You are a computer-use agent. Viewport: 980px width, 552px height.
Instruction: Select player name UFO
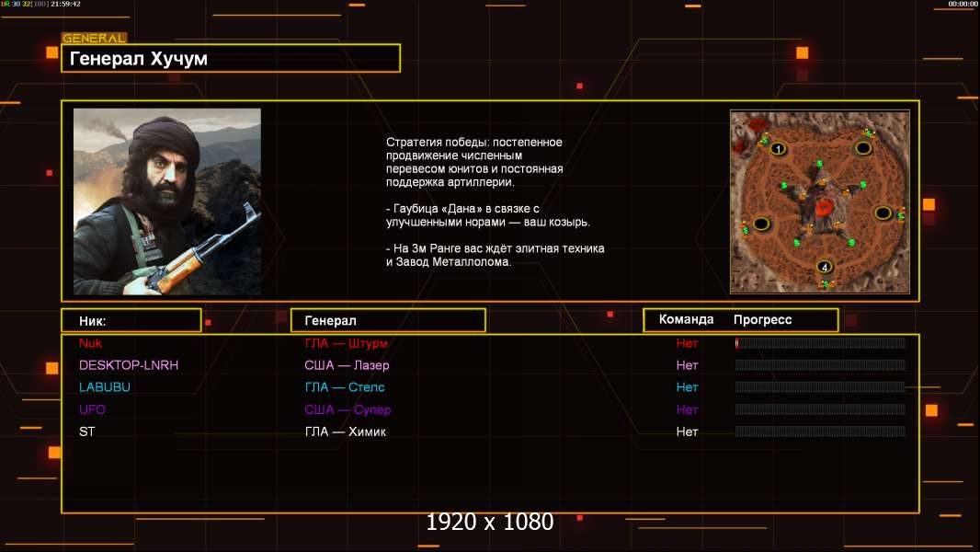(x=92, y=409)
